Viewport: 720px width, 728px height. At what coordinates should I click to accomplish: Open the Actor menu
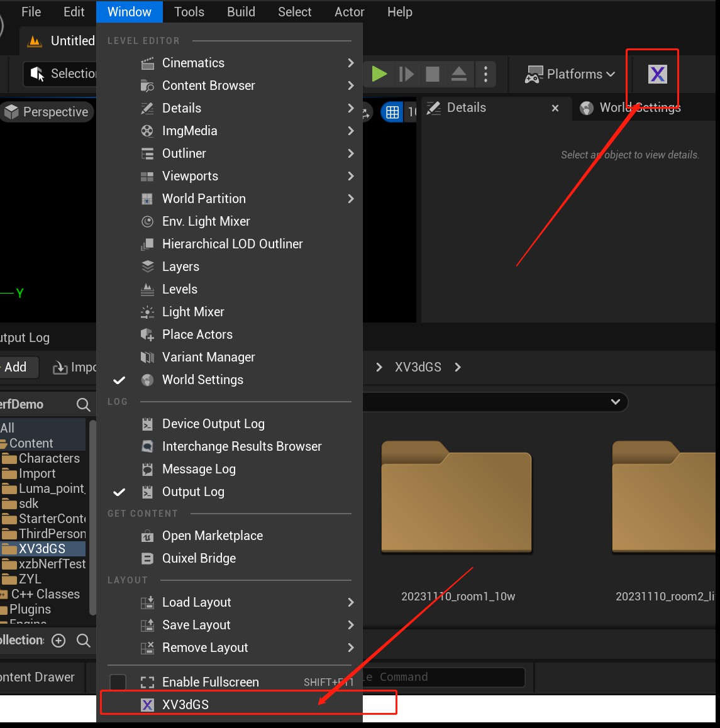[x=350, y=11]
